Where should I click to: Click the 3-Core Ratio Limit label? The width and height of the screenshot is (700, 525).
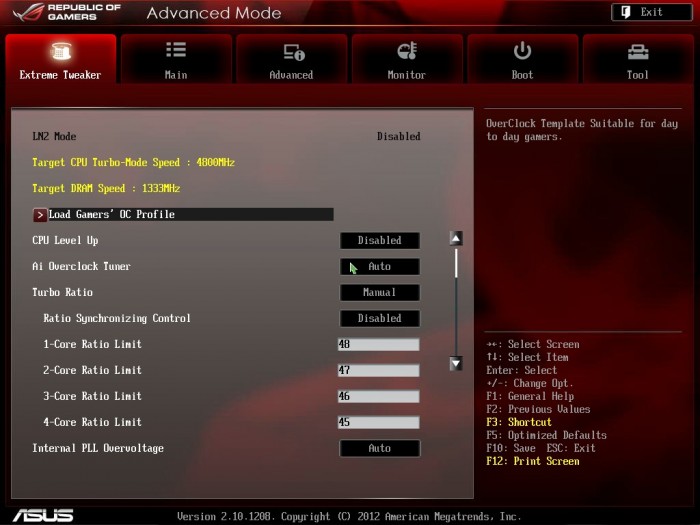[92, 396]
